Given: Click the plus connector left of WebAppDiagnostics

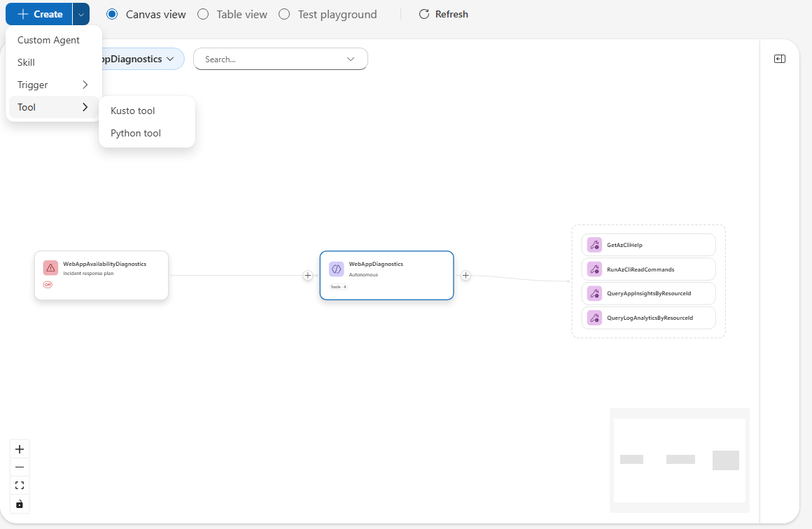Looking at the screenshot, I should [307, 276].
